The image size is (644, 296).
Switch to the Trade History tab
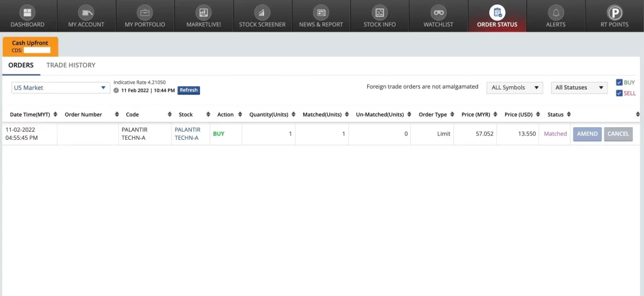[x=71, y=65]
